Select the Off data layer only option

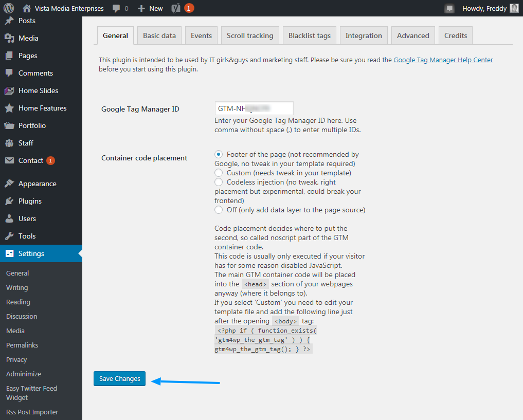coord(219,210)
